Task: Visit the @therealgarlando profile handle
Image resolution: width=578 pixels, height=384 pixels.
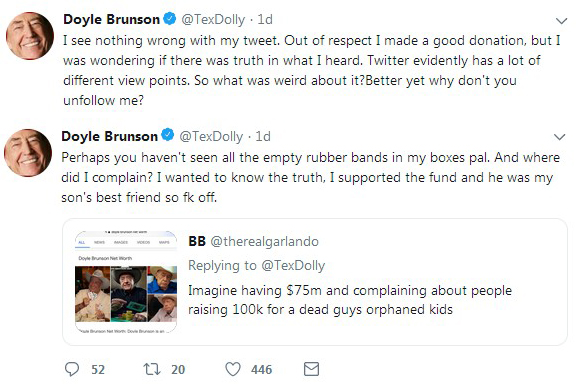Action: tap(264, 241)
